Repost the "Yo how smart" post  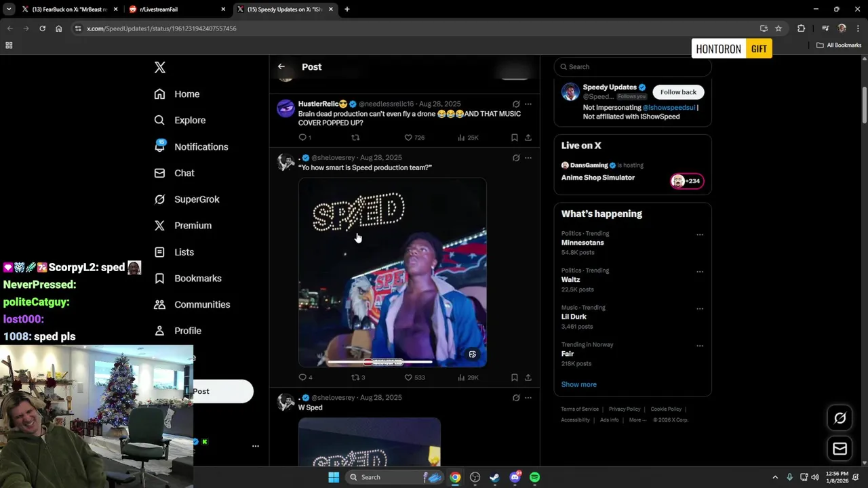point(357,378)
